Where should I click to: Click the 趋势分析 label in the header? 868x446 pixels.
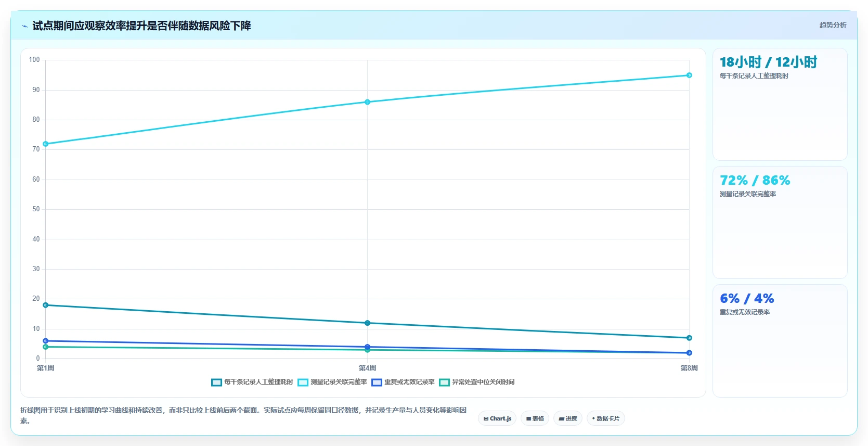point(833,25)
